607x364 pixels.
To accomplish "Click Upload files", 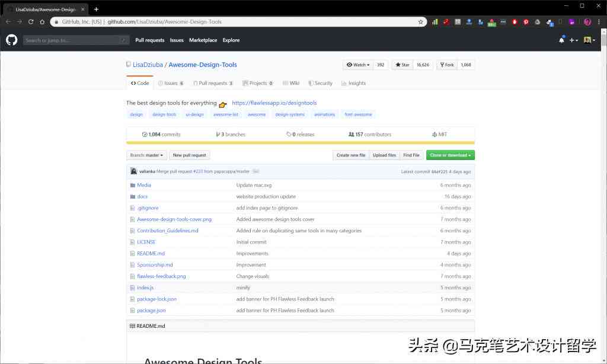I will coord(384,155).
